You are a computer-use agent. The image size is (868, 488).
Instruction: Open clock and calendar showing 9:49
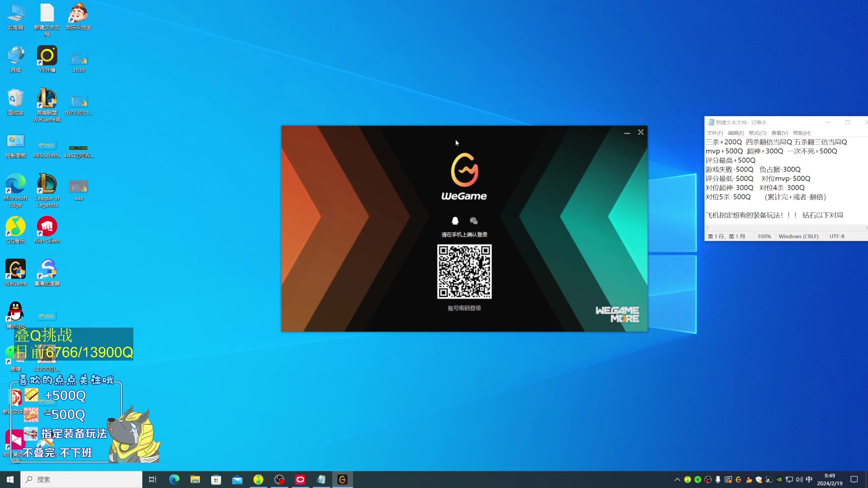[830, 479]
